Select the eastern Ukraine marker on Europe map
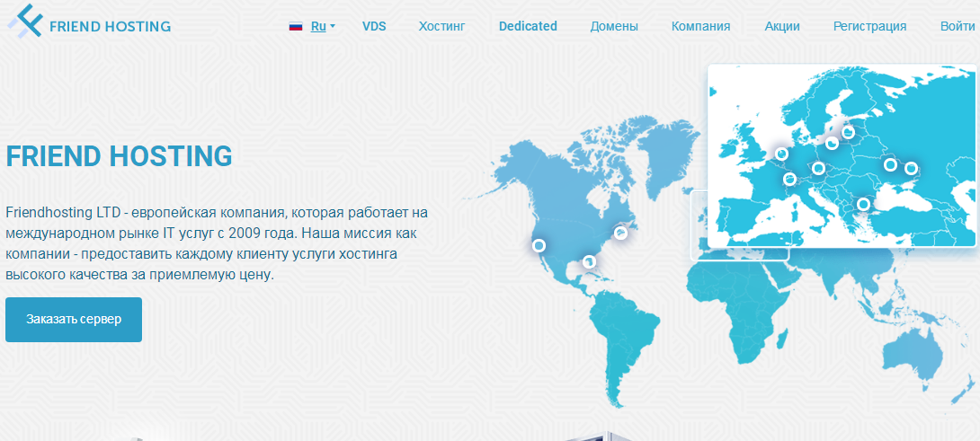 [891, 165]
